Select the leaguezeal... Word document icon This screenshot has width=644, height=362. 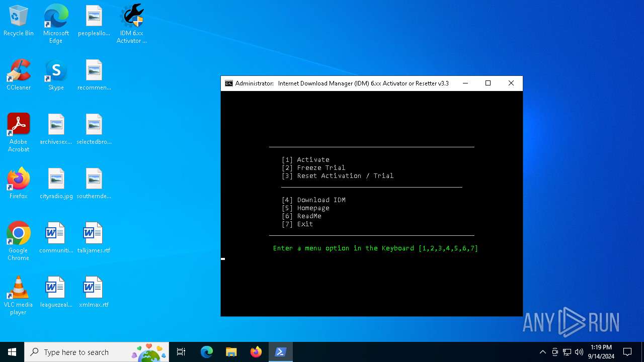56,293
